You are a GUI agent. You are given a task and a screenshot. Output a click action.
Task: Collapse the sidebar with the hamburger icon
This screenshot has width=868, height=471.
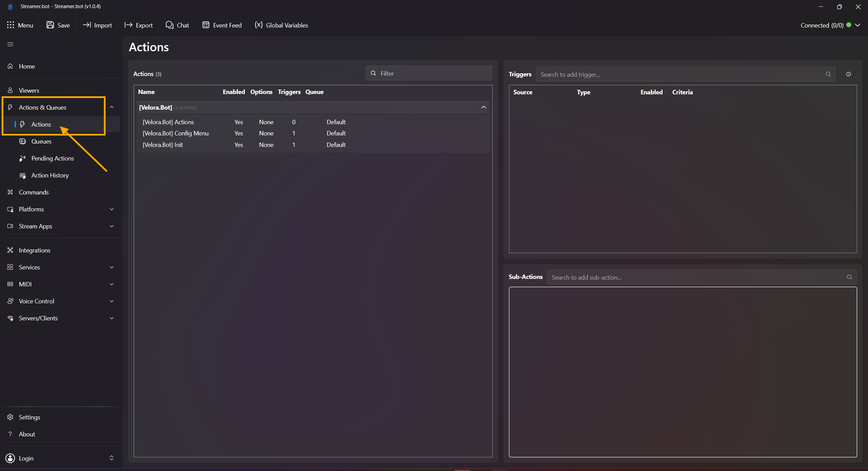[10, 44]
